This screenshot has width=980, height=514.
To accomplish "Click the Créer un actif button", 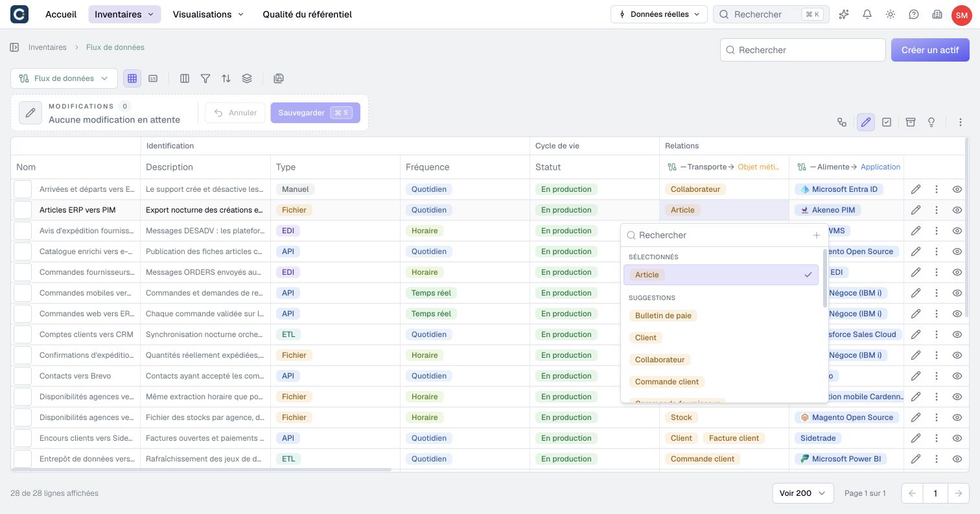I will 930,50.
